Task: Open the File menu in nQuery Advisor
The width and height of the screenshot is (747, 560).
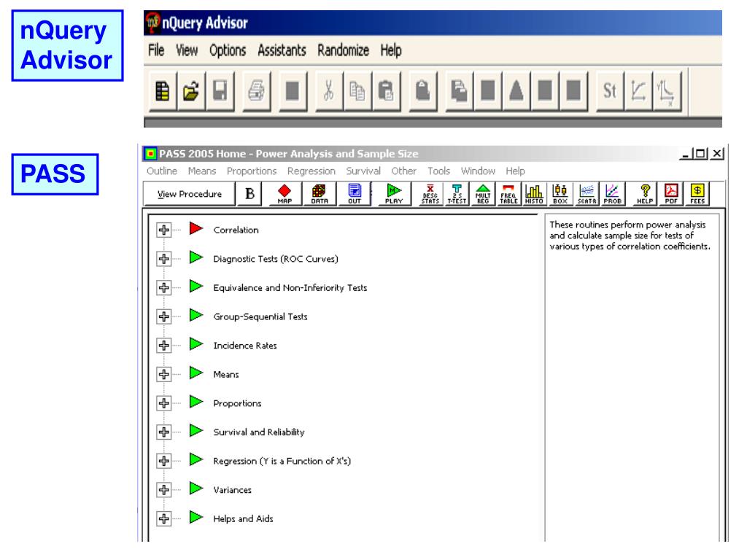Action: 156,50
